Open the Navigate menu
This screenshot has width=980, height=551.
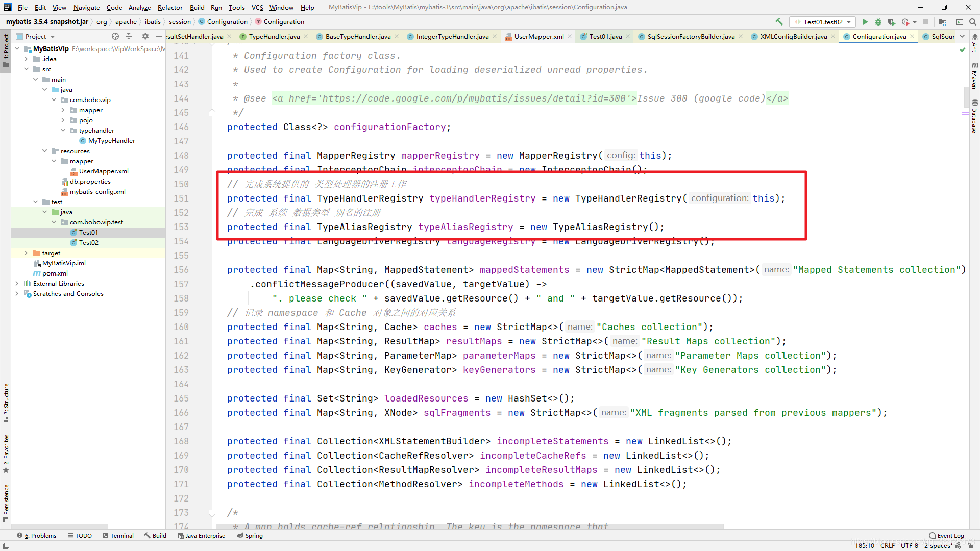coord(85,7)
